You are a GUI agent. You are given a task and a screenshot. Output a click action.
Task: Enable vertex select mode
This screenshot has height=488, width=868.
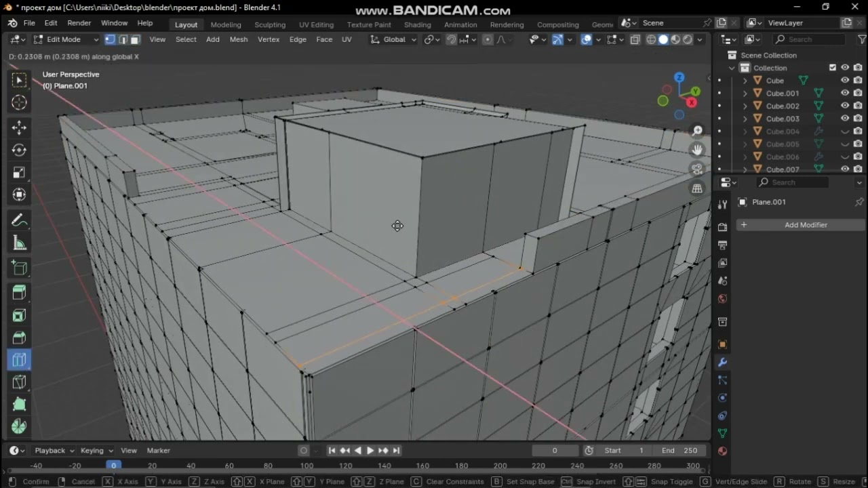110,39
